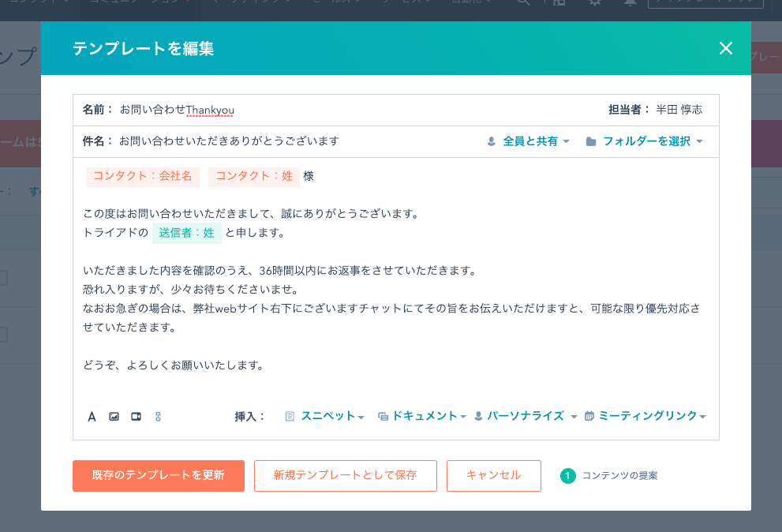The height and width of the screenshot is (532, 782).
Task: Select the コンタクト：姓 personalization token
Action: tap(254, 176)
